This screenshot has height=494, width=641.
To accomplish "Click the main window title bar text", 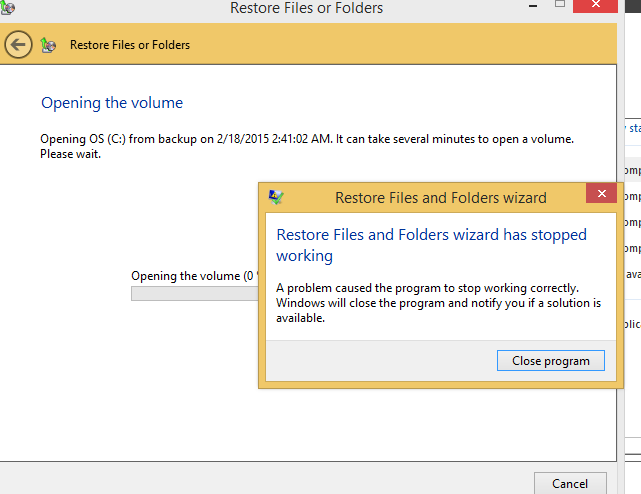I will tap(306, 9).
